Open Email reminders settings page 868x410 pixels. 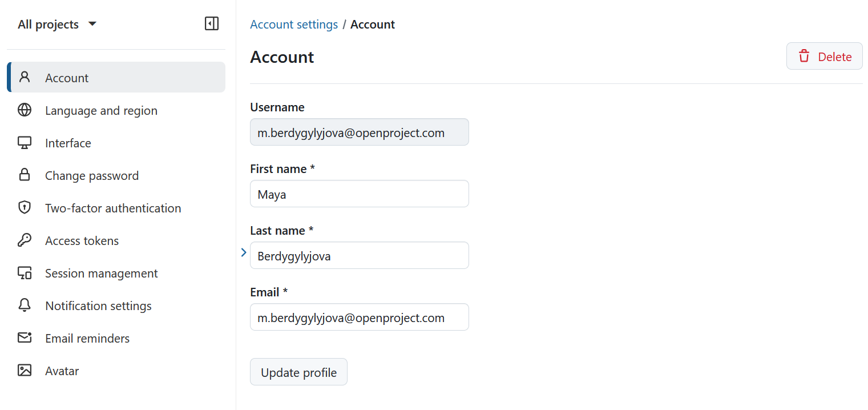(x=87, y=338)
